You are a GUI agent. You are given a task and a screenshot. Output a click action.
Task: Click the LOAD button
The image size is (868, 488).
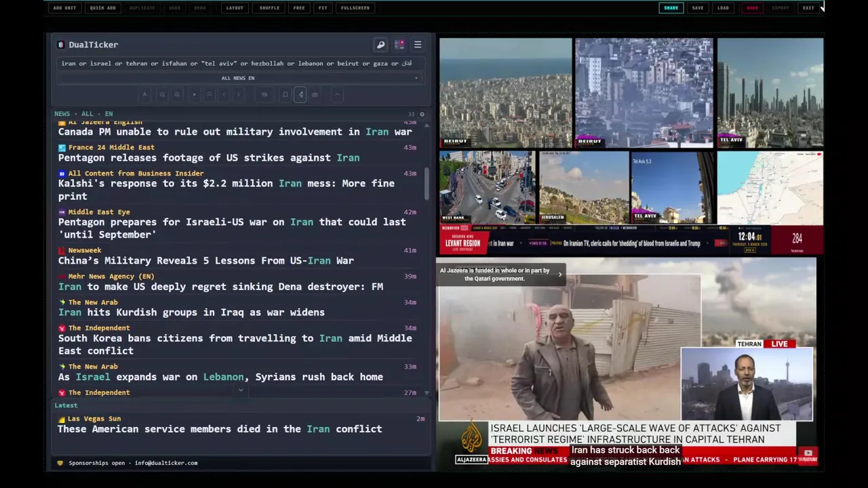(724, 8)
